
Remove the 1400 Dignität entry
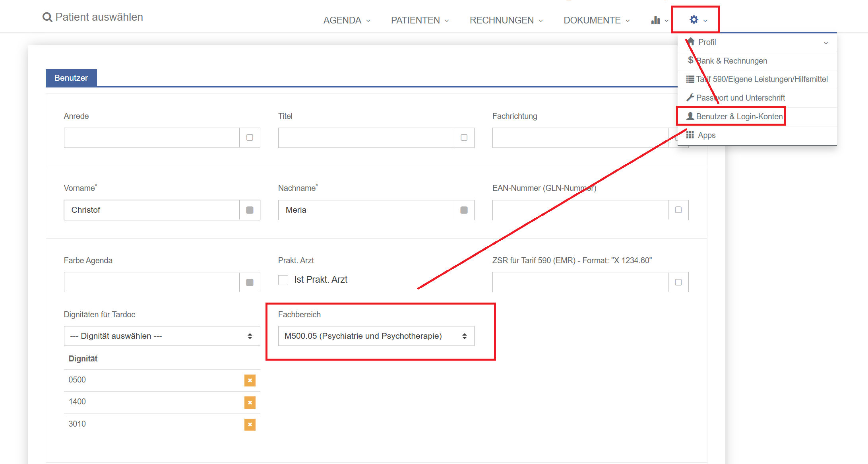click(x=250, y=402)
